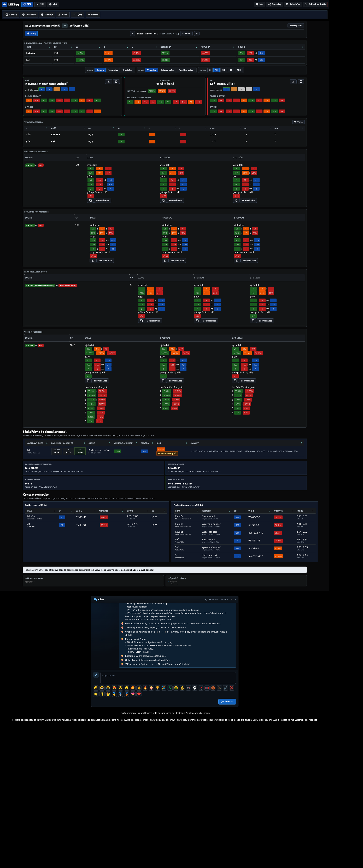Screen dimensions: 363x868
Task: Click the Export pro AI button
Action: [296, 26]
